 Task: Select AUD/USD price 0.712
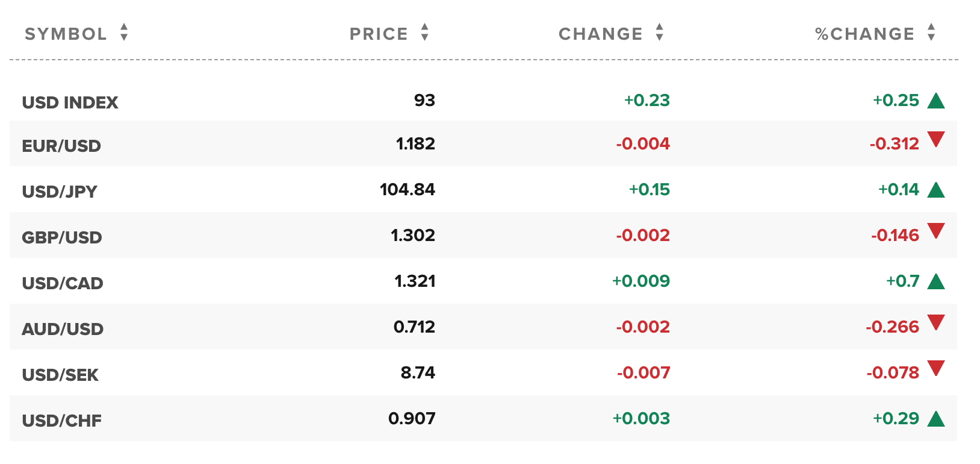point(414,327)
